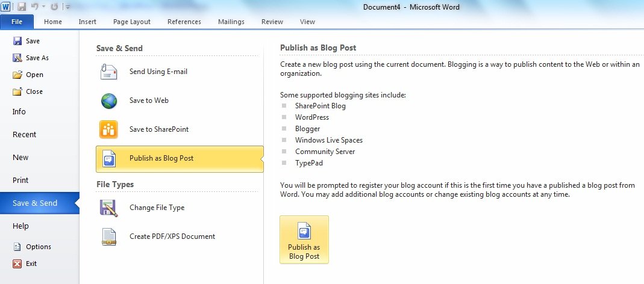Viewport: 644px width, 284px height.
Task: Go to the References tab
Action: coord(184,22)
